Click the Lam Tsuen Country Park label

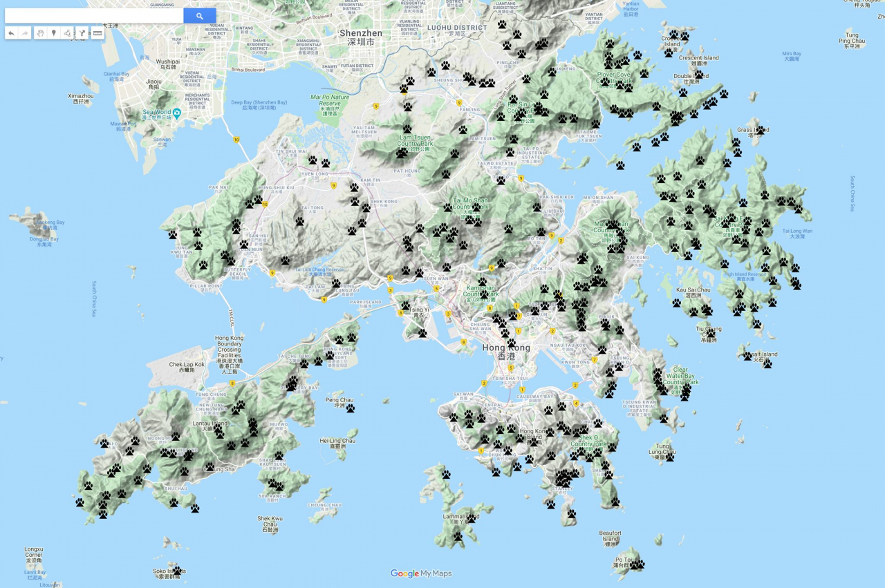pyautogui.click(x=414, y=142)
